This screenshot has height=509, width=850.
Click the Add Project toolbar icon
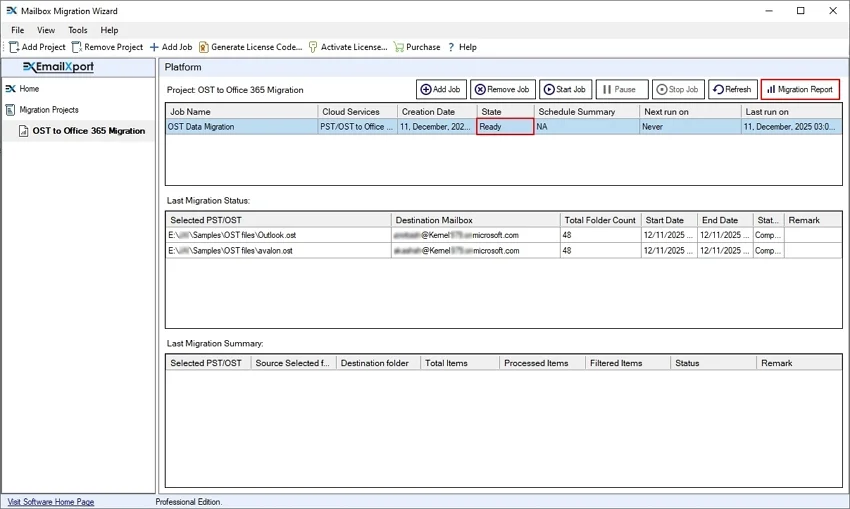pos(14,47)
